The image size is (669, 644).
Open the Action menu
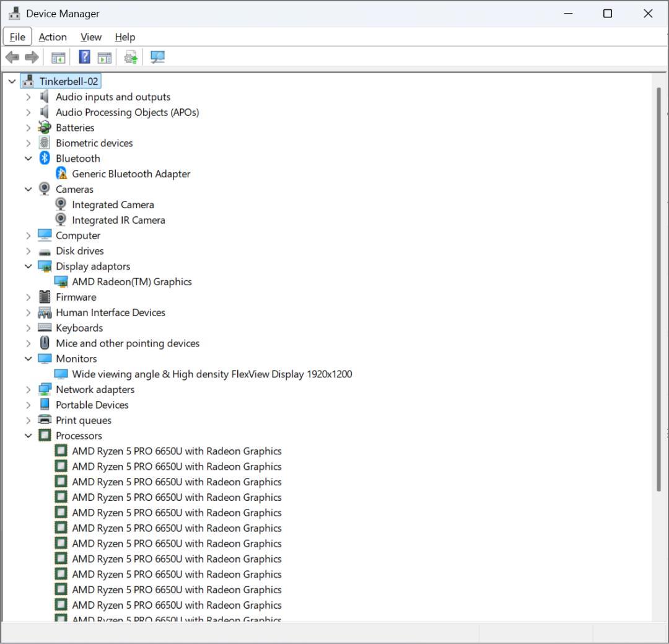[x=53, y=37]
